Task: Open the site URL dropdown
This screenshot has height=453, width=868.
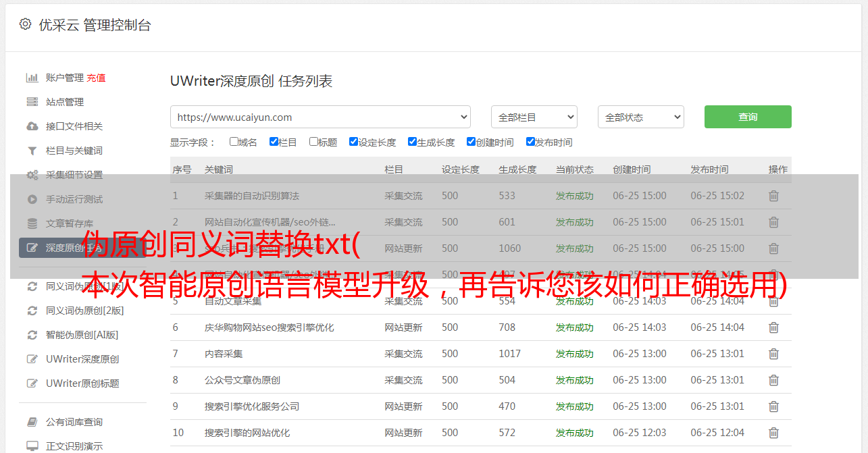Action: tap(320, 117)
